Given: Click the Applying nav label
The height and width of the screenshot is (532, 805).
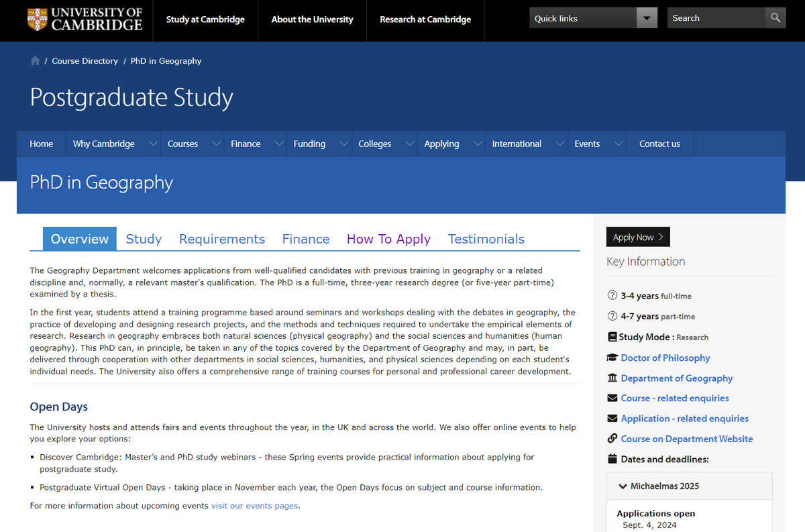Looking at the screenshot, I should point(442,144).
